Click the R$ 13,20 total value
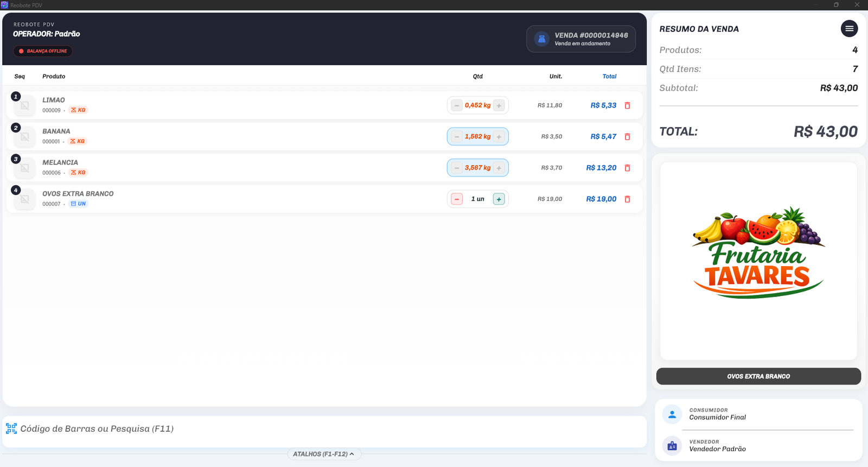Screen dimensions: 868x467 pos(601,168)
